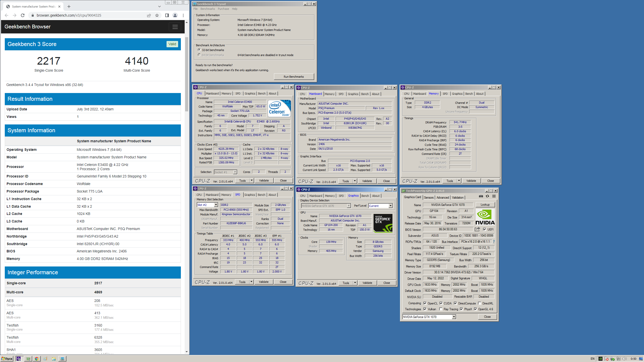The height and width of the screenshot is (362, 644).
Task: Open a new Chrome tab
Action: click(69, 7)
